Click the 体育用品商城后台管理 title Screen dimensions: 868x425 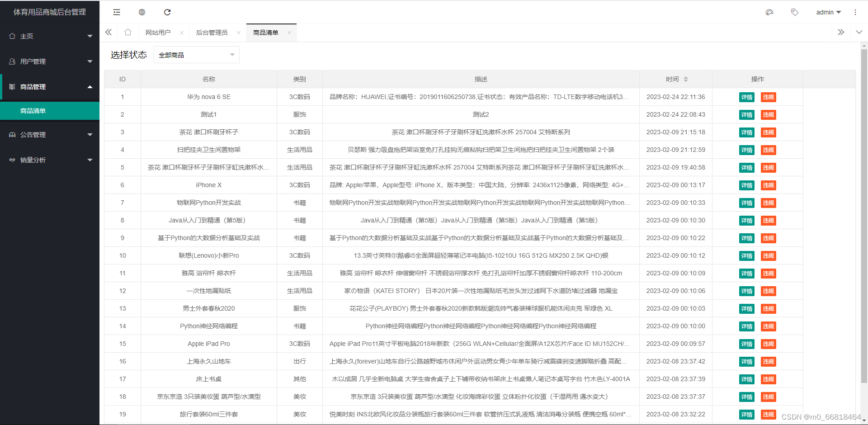click(50, 12)
